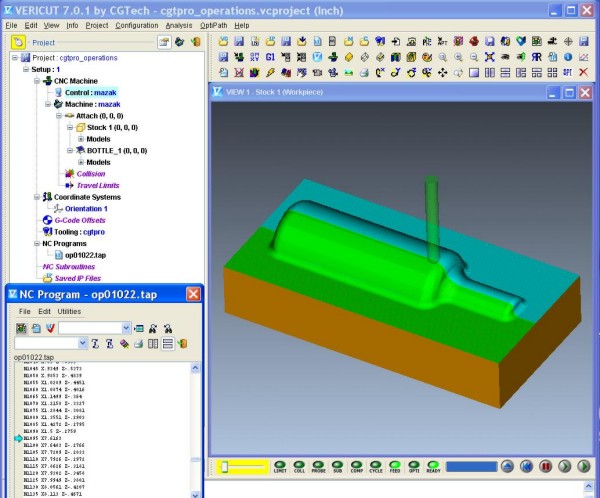Click the READY status light
Viewport: 600px width, 498px height.
(433, 467)
